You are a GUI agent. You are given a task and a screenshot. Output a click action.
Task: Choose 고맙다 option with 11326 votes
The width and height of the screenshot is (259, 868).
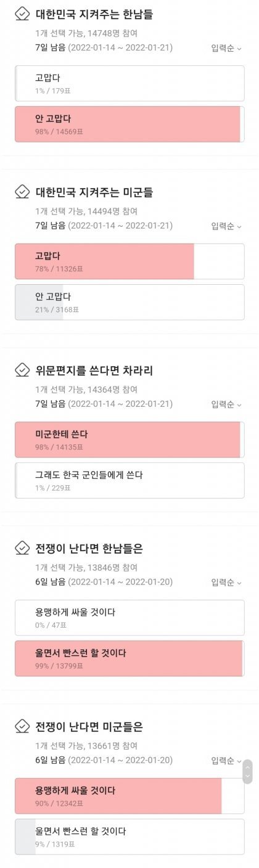point(129,261)
